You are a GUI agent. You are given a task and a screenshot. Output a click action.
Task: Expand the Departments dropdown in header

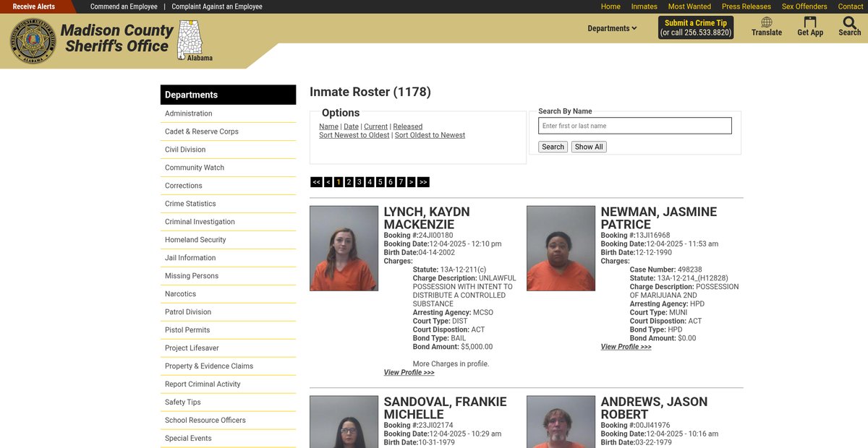coord(612,29)
